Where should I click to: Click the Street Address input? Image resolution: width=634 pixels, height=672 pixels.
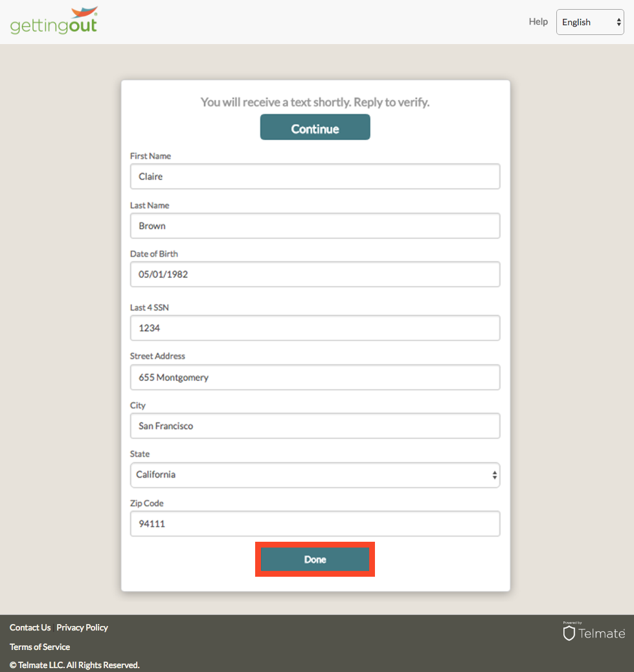click(315, 377)
